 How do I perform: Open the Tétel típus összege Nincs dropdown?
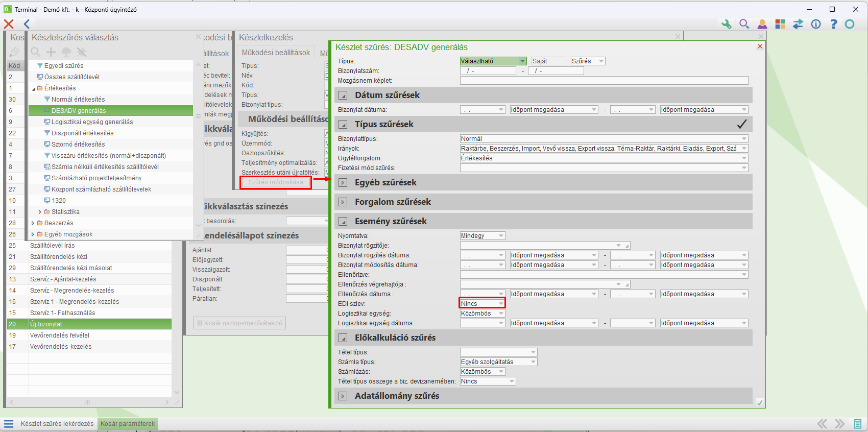pos(512,381)
